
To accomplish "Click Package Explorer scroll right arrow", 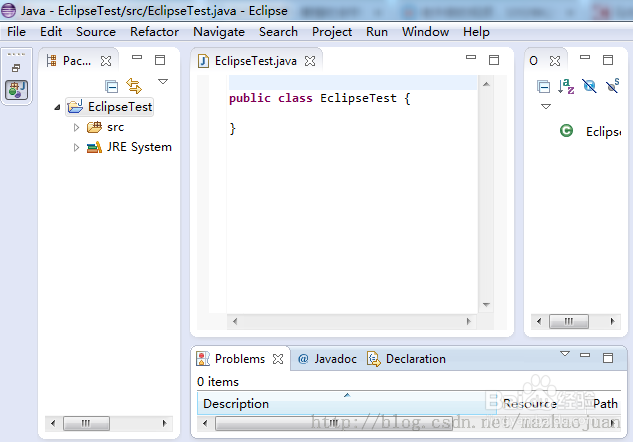I will pos(164,423).
